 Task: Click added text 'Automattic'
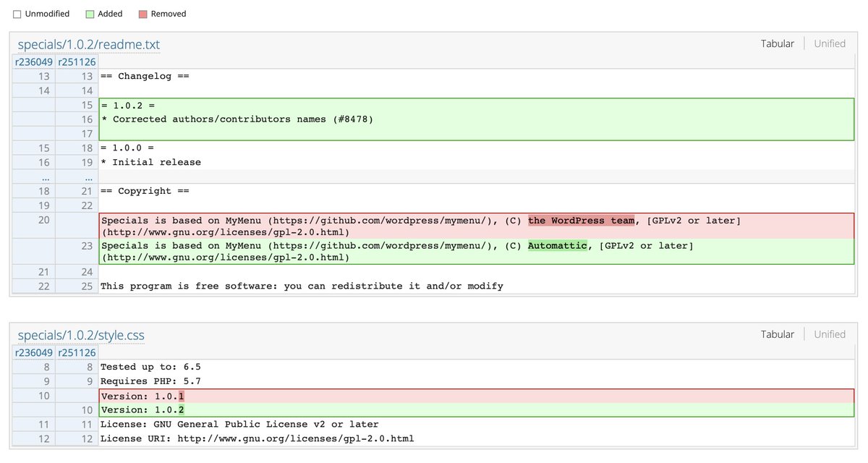tap(557, 246)
